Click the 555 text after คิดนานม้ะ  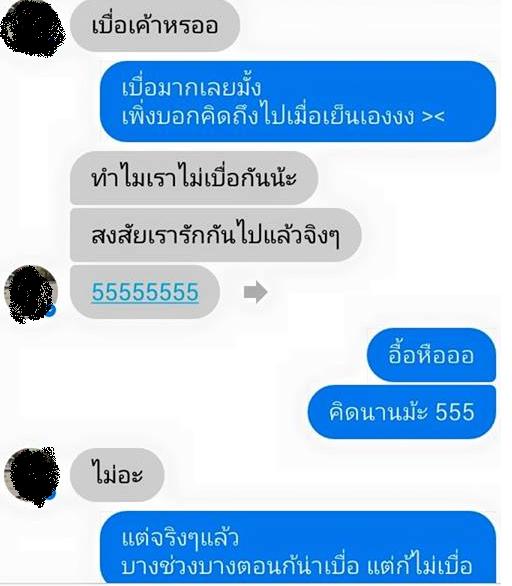(455, 412)
